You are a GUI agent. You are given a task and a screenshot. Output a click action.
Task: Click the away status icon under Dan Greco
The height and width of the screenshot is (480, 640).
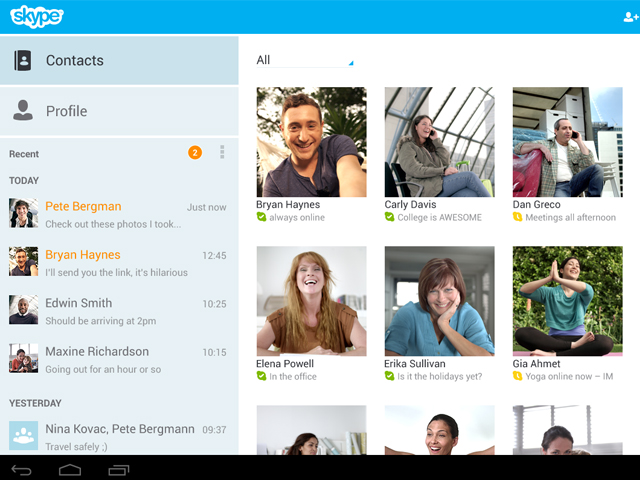(x=518, y=217)
